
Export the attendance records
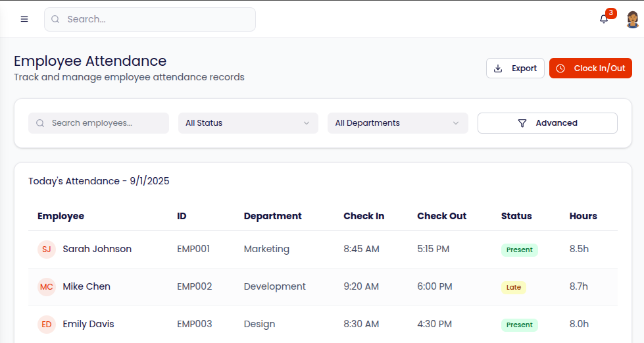[515, 68]
